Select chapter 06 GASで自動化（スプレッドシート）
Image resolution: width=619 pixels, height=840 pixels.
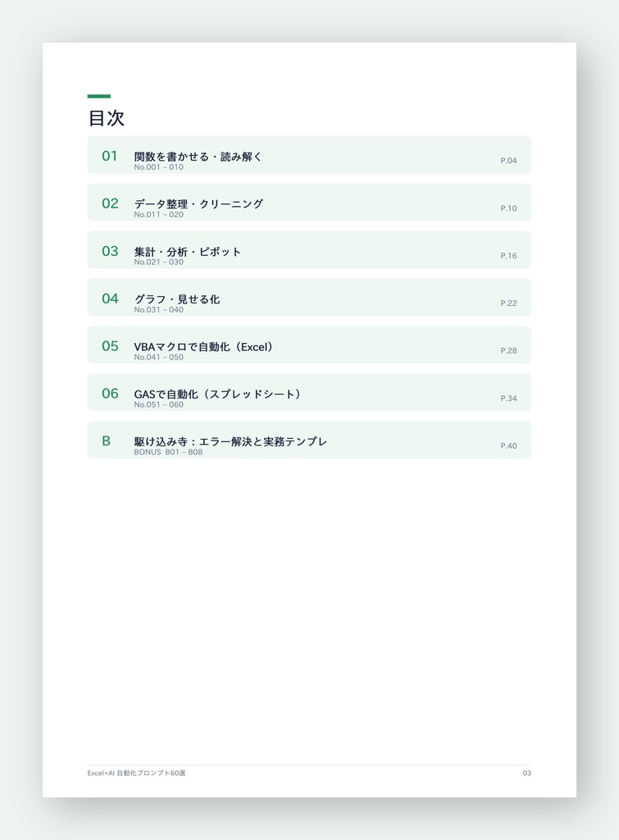(x=309, y=392)
